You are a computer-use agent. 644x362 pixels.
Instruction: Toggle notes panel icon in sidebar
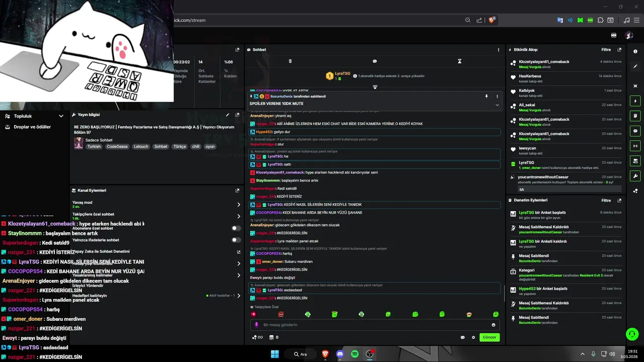click(635, 116)
